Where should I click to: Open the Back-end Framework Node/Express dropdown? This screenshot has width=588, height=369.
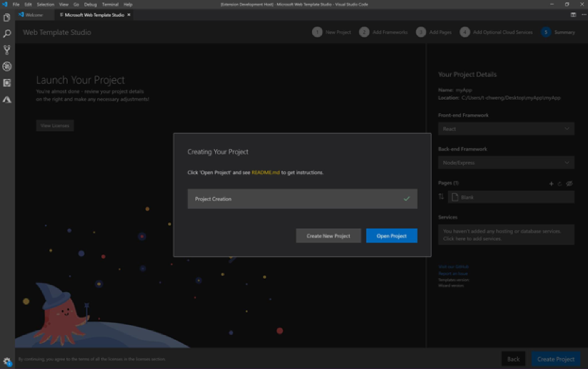[506, 163]
